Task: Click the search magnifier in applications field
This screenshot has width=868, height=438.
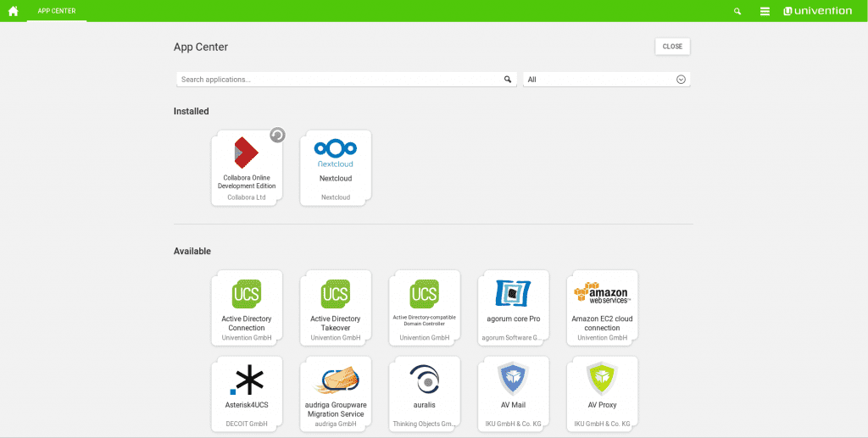Action: [x=508, y=80]
